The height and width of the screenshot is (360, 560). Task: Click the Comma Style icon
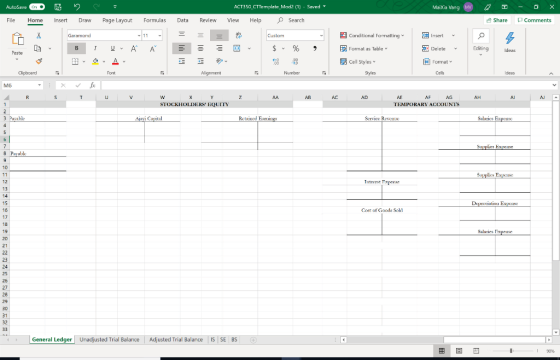pos(315,48)
